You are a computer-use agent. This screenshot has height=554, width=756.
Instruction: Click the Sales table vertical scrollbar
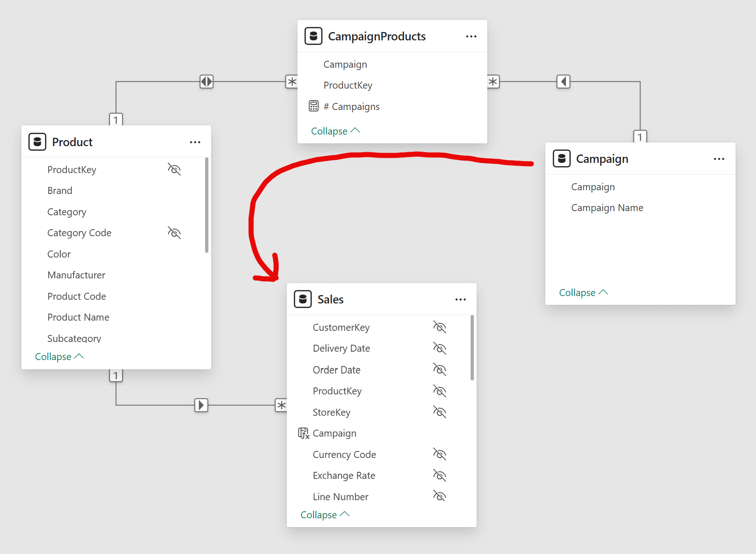[x=472, y=348]
